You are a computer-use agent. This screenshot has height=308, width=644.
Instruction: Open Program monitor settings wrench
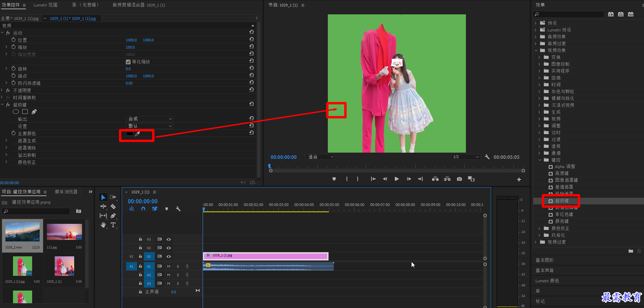coord(487,157)
